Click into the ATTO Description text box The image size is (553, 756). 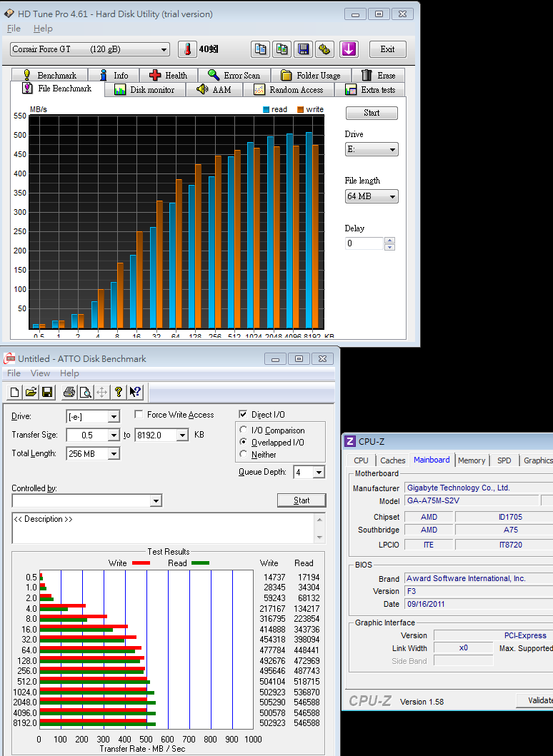tap(163, 528)
